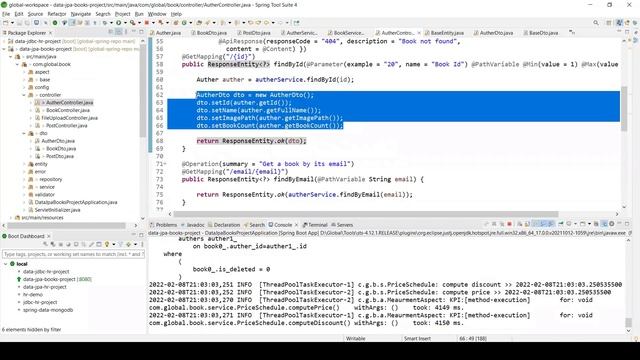Click the Search magnifier icon in toolbar
This screenshot has height=360, width=640.
pyautogui.click(x=596, y=23)
